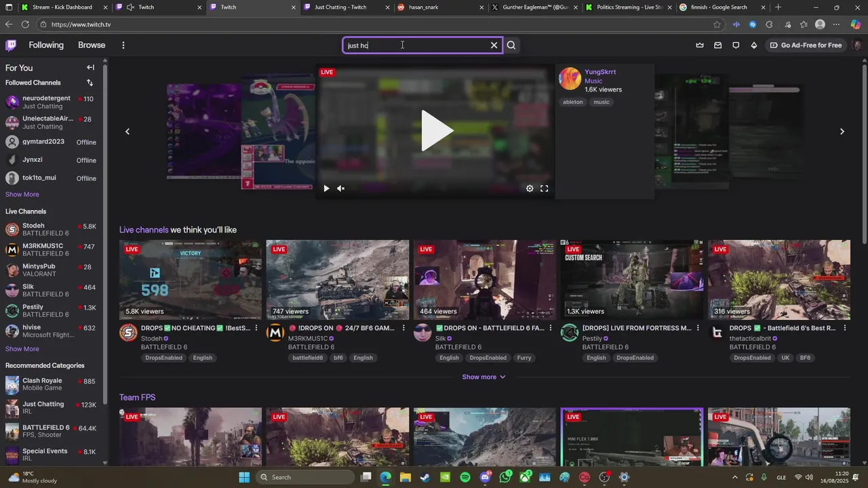Viewport: 868px width, 488px height.
Task: Open the Whispers chat bubble icon
Action: (736, 45)
